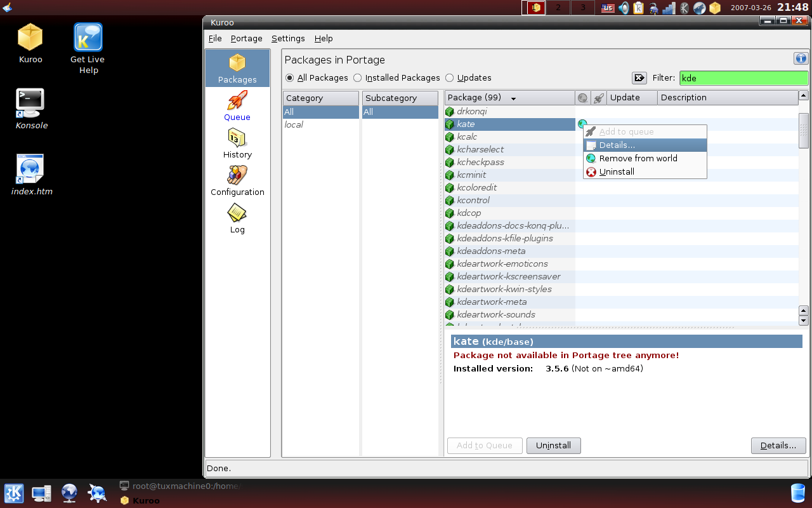The width and height of the screenshot is (812, 508).
Task: Sort by the Package (99) column header
Action: click(510, 98)
